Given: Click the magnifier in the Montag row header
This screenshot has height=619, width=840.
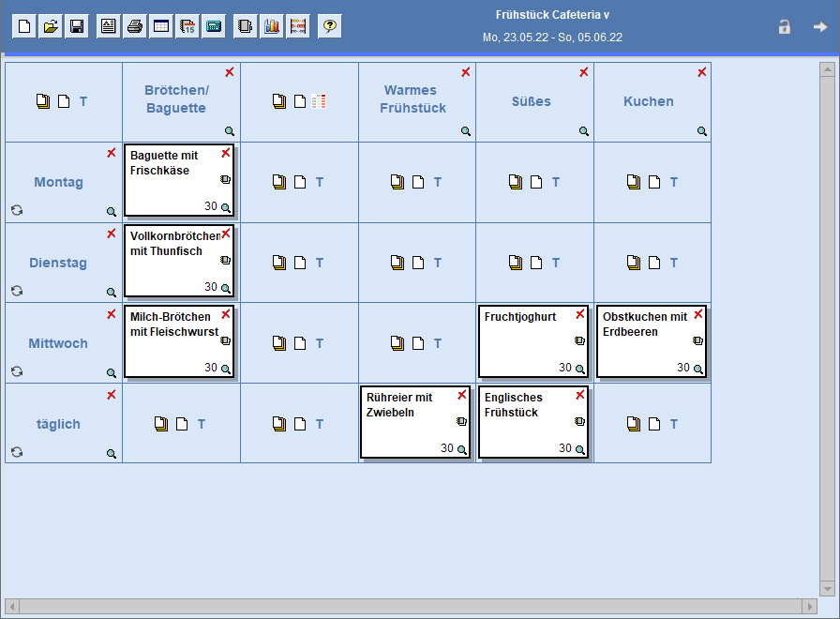Looking at the screenshot, I should [x=111, y=212].
